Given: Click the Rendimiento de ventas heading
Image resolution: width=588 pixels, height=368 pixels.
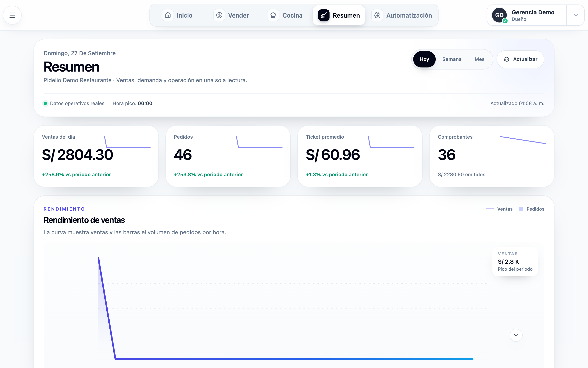Looking at the screenshot, I should click(x=84, y=220).
